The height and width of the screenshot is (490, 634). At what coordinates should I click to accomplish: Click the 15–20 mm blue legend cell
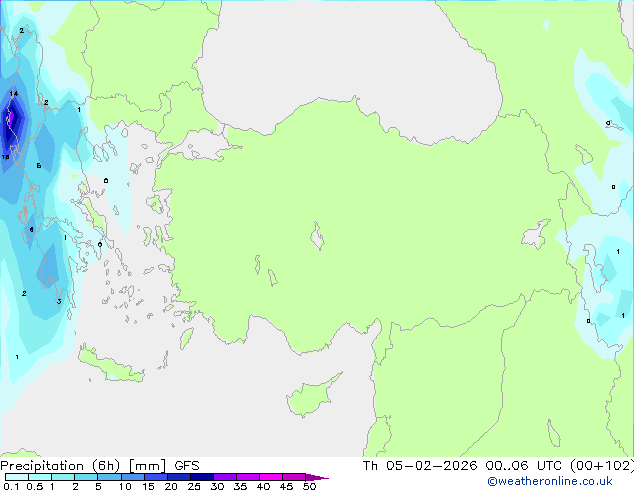[156, 477]
